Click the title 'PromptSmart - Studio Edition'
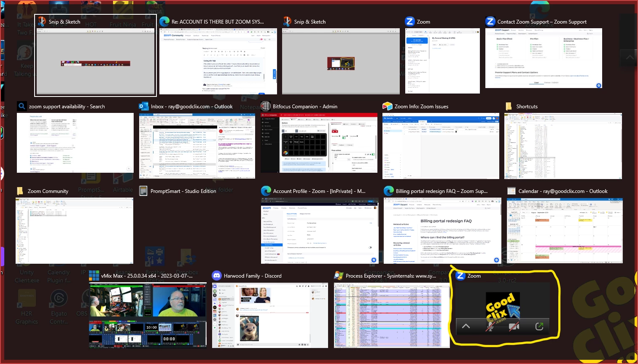This screenshot has width=638, height=364. (183, 191)
